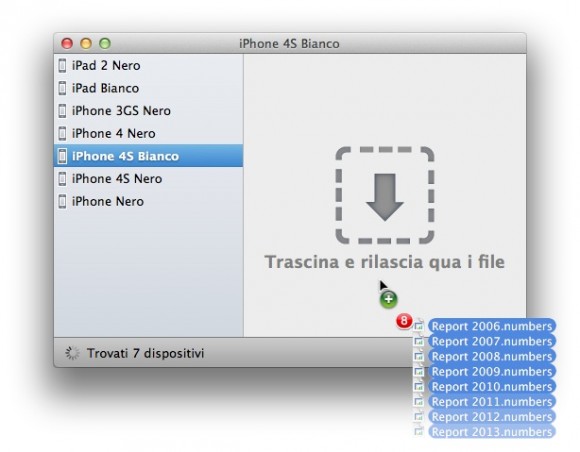
Task: Select the iPhone 4 Nero icon
Action: click(x=63, y=133)
